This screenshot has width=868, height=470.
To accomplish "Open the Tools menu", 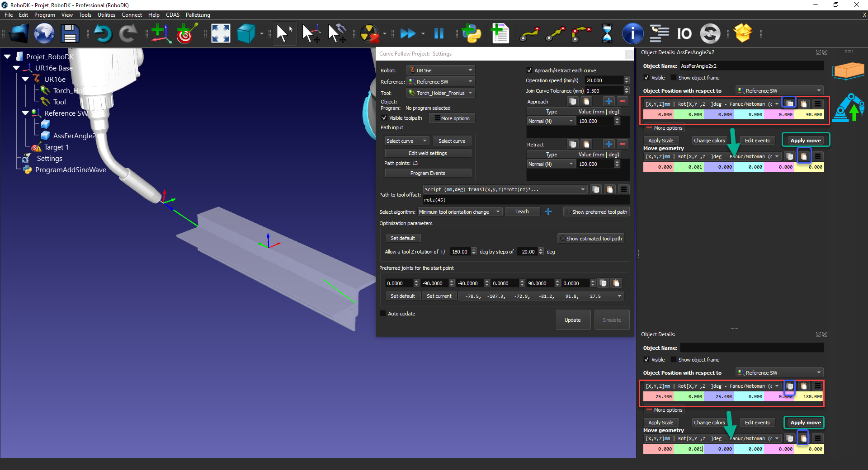I will point(85,15).
